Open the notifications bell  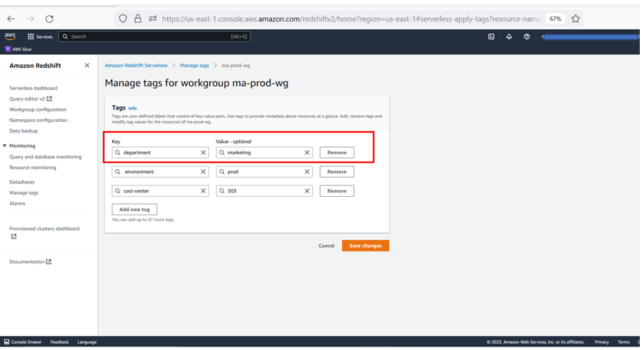509,37
